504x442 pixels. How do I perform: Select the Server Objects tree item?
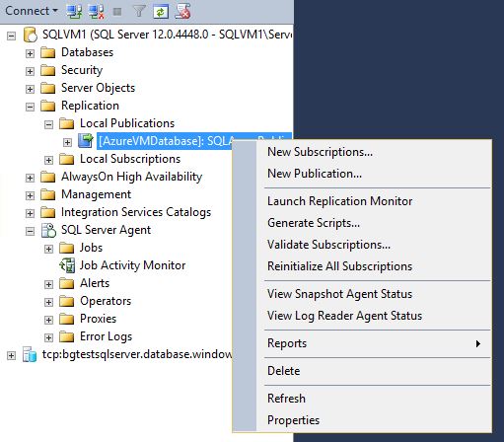(x=98, y=88)
